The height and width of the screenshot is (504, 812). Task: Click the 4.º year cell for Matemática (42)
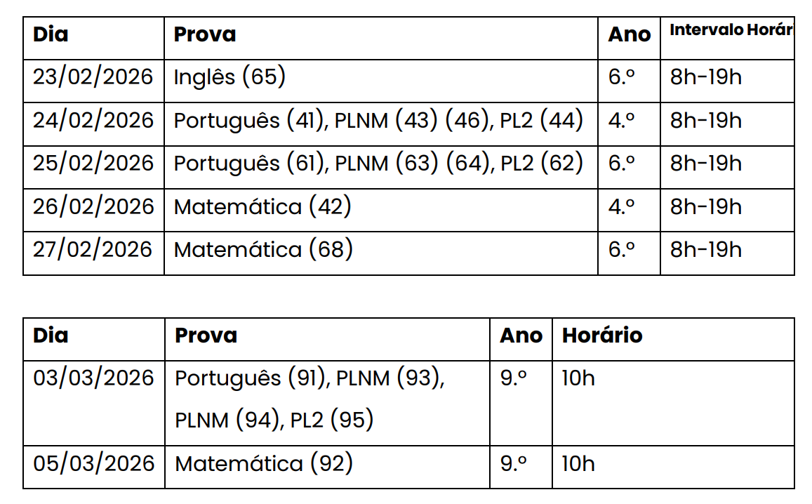pyautogui.click(x=621, y=206)
